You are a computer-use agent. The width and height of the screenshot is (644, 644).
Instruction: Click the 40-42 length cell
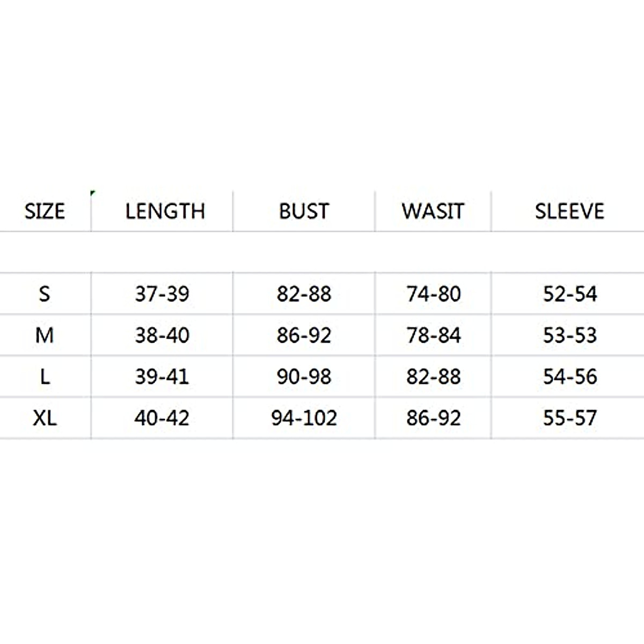pos(162,418)
